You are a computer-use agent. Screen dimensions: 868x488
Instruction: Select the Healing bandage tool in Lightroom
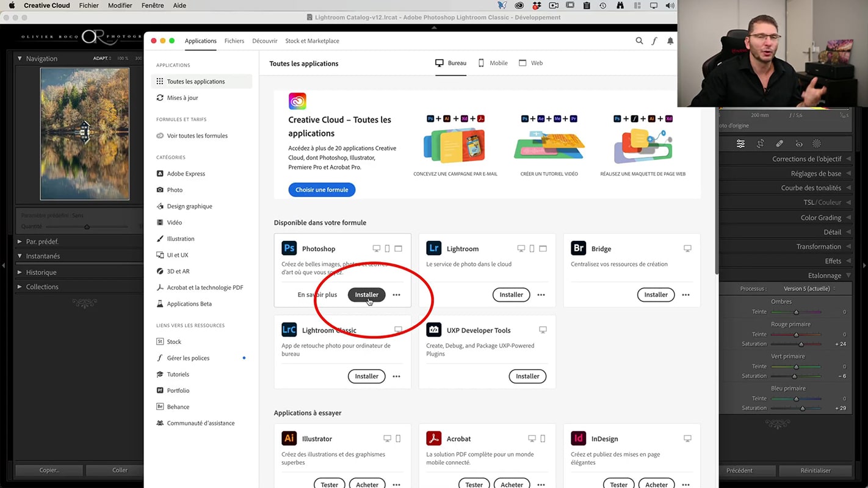(779, 144)
